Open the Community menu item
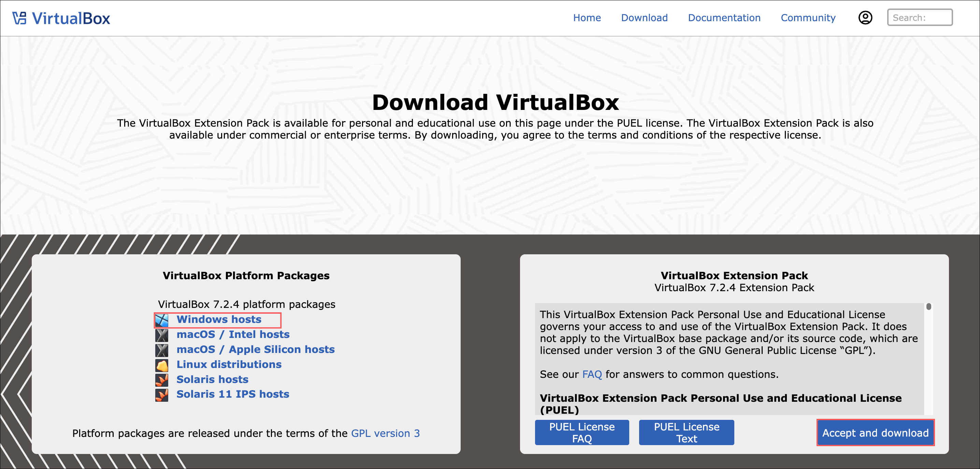Screen dimensions: 980x469 (808, 17)
